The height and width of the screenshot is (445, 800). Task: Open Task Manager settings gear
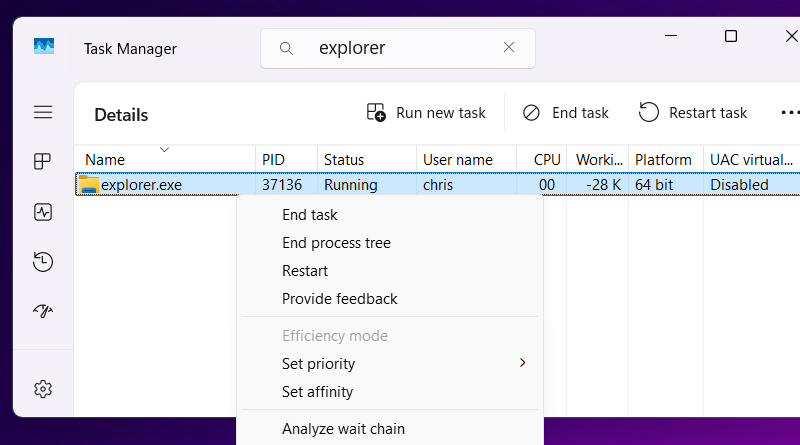(43, 389)
